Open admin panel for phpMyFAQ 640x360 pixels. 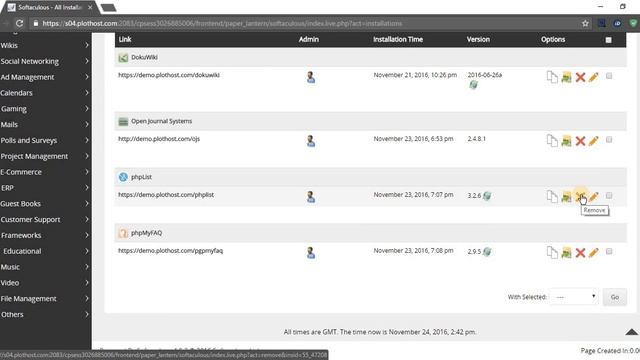pos(311,253)
